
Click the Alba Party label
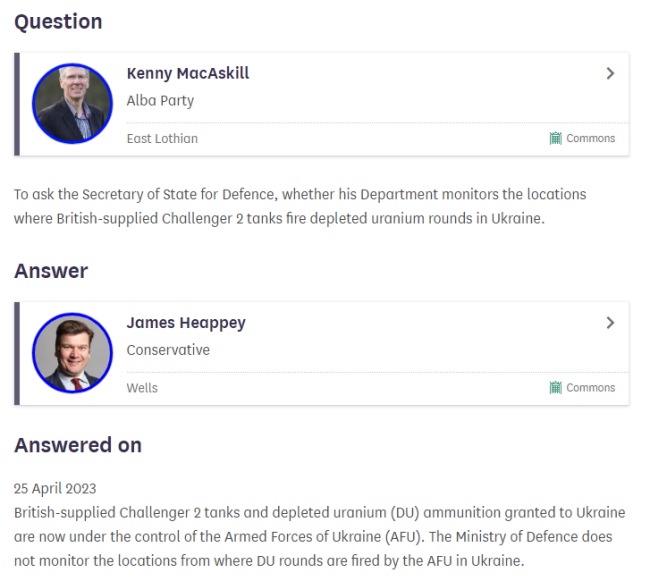[160, 100]
